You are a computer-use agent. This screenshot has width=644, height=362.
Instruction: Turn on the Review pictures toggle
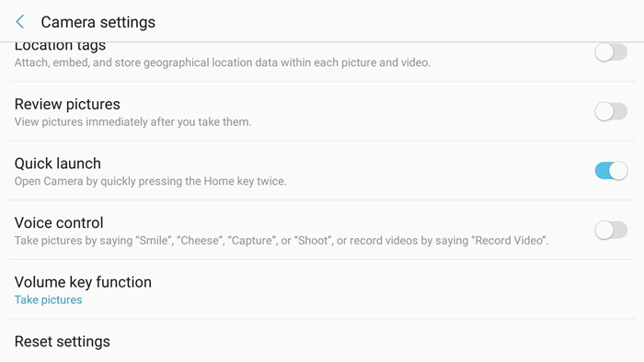[611, 111]
